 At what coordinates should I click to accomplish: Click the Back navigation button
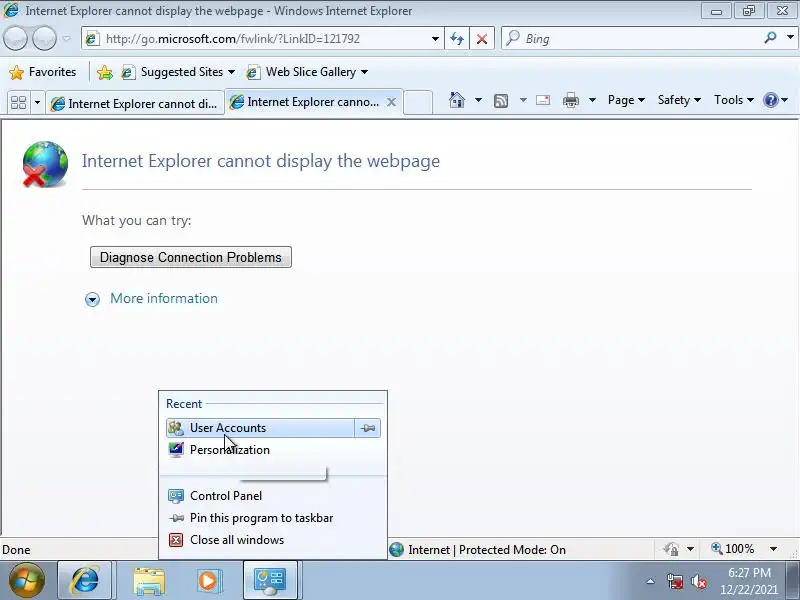click(x=15, y=38)
